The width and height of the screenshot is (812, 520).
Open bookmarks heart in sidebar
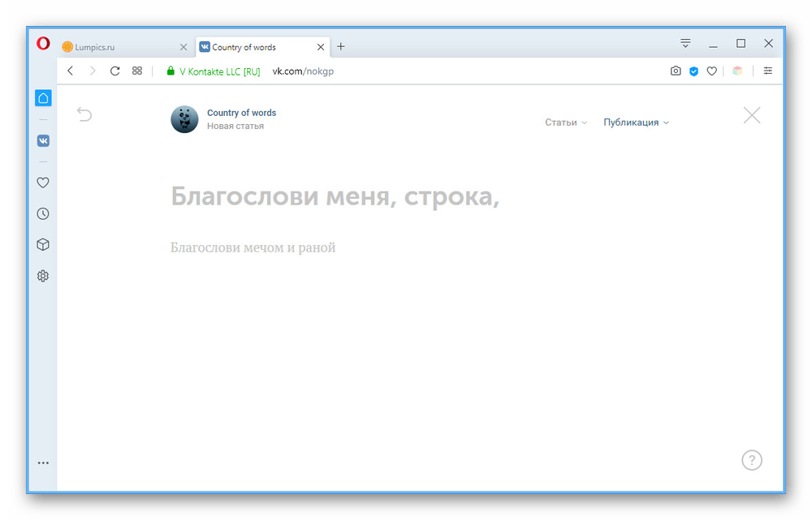click(43, 183)
